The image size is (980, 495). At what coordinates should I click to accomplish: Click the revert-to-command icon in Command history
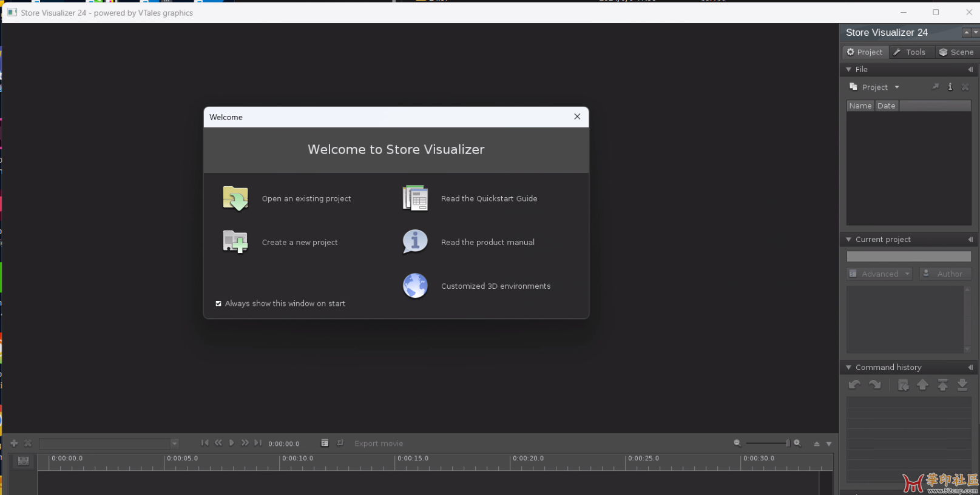point(903,385)
